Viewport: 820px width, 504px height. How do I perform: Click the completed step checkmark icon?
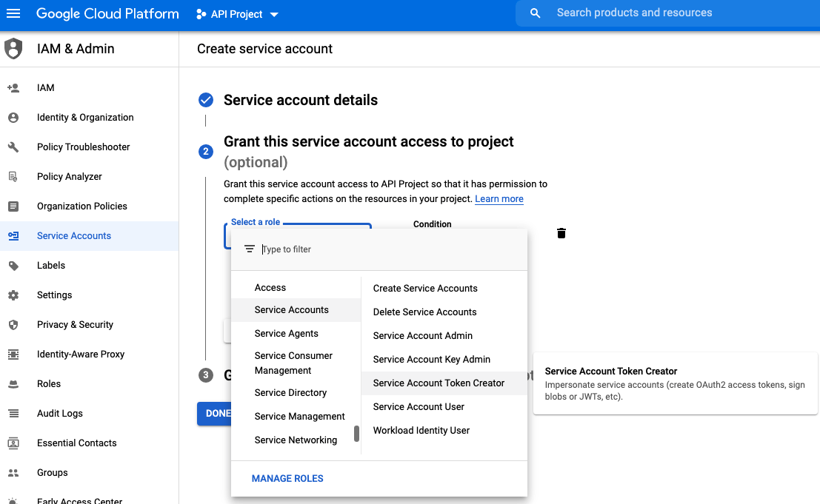point(205,100)
